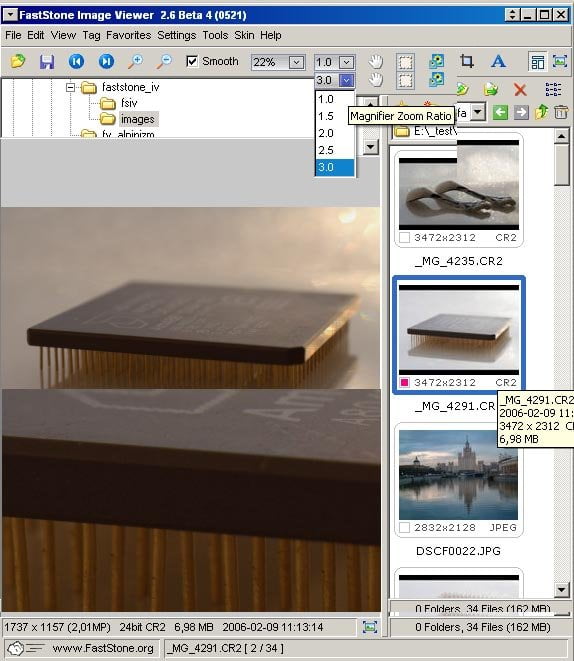Open the Skin menu
Screen dimensions: 574x661
point(244,35)
